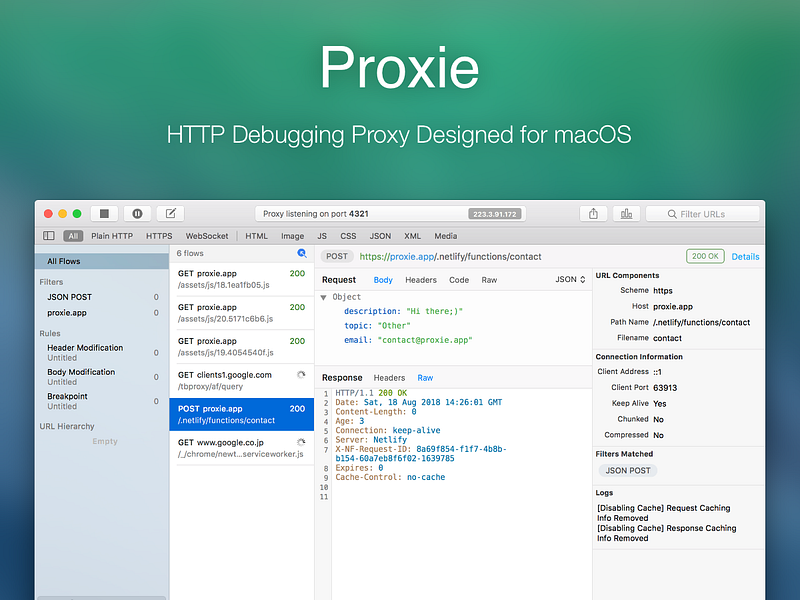
Task: Select the All filter in the filter bar
Action: coord(73,236)
